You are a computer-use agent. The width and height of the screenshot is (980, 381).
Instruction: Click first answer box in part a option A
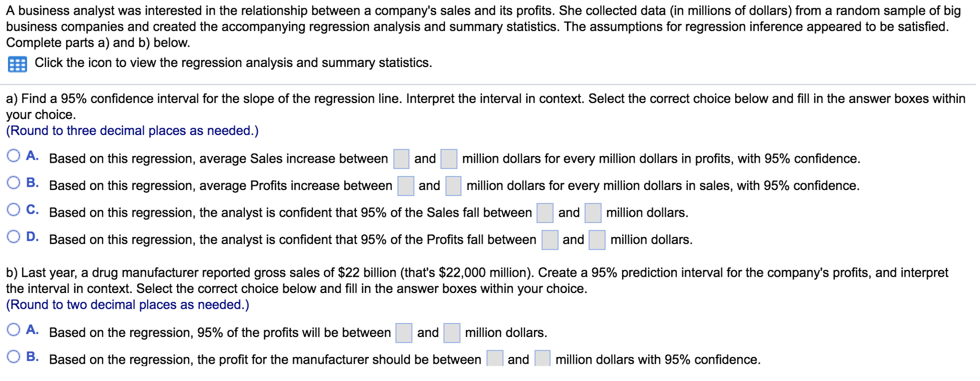point(401,159)
